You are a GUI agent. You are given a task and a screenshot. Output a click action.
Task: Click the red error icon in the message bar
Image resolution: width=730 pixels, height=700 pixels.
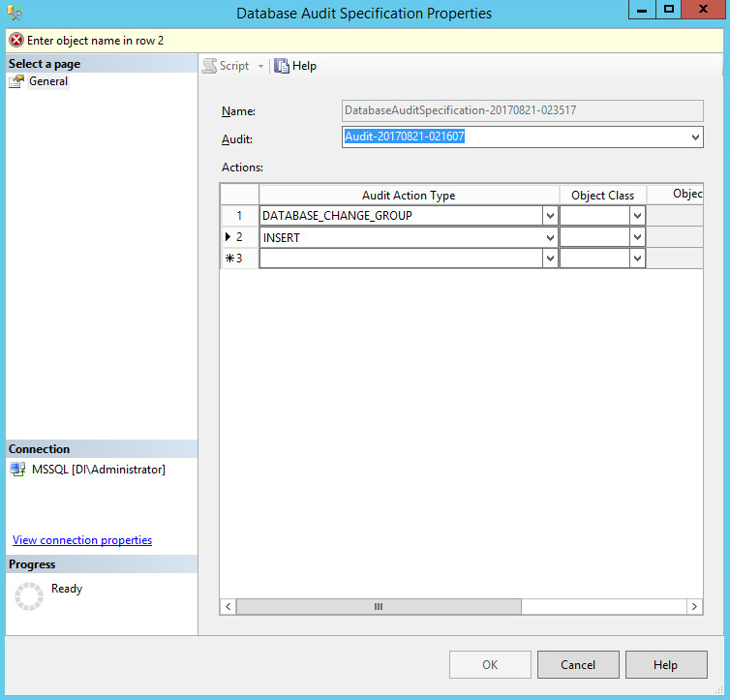tap(16, 41)
